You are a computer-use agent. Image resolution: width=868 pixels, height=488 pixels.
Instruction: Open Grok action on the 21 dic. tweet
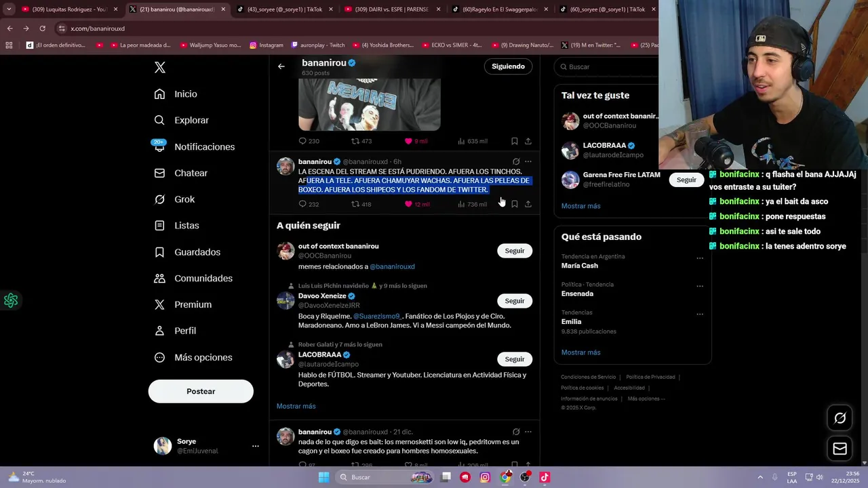(x=516, y=432)
